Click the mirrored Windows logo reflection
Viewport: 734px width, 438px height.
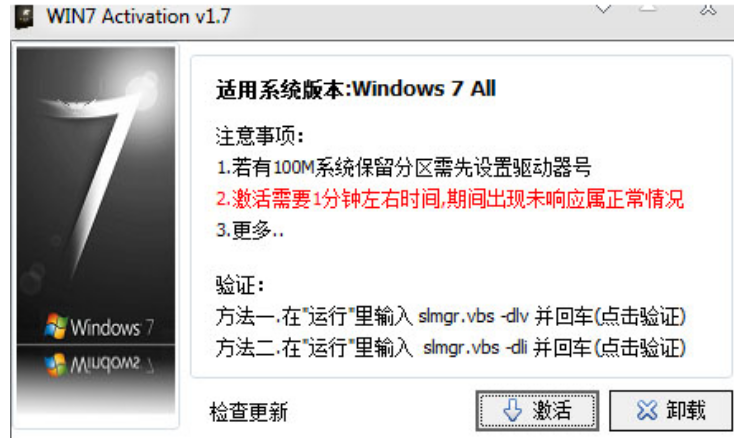pyautogui.click(x=56, y=365)
